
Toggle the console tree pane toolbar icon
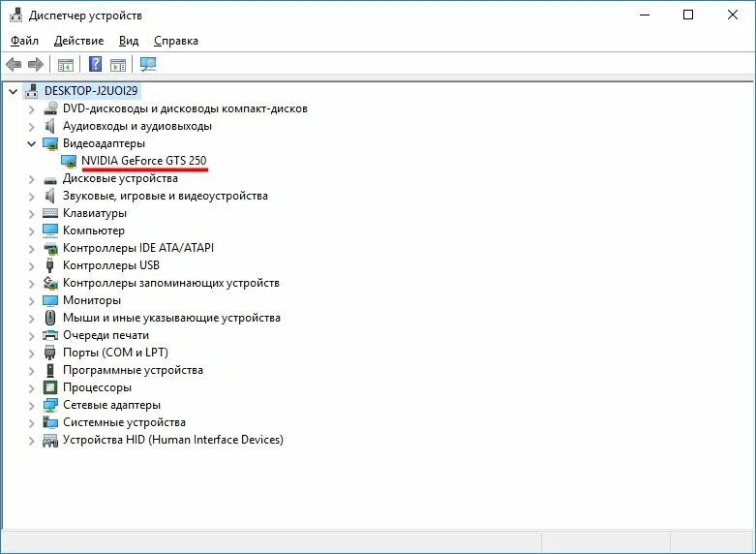tap(66, 64)
